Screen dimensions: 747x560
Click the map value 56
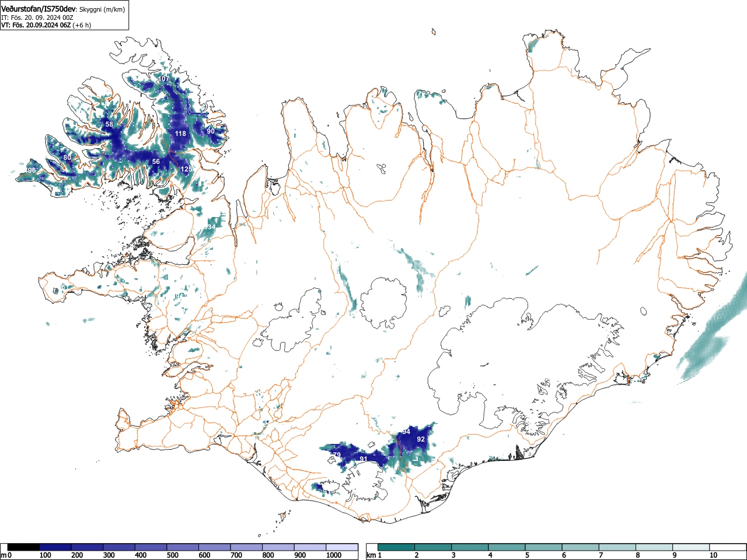pos(156,162)
